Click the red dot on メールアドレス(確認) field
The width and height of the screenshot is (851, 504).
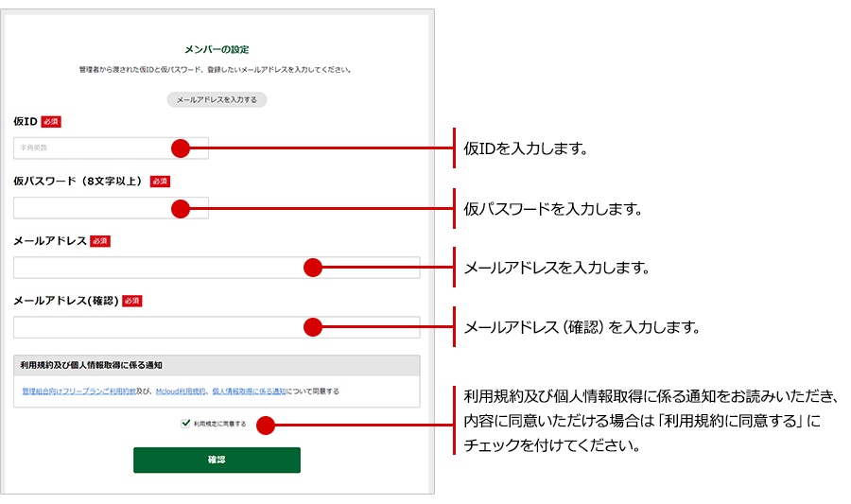[x=313, y=327]
